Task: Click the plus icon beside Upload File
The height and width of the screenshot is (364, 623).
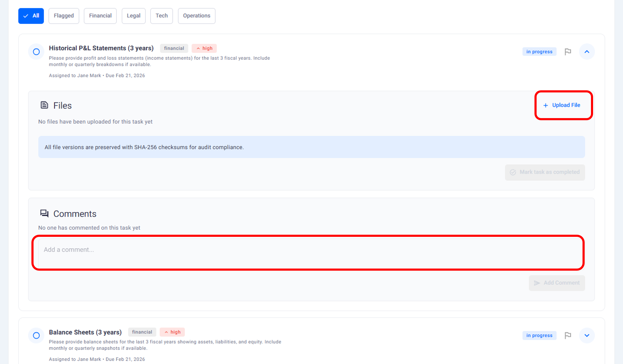Action: [x=545, y=105]
